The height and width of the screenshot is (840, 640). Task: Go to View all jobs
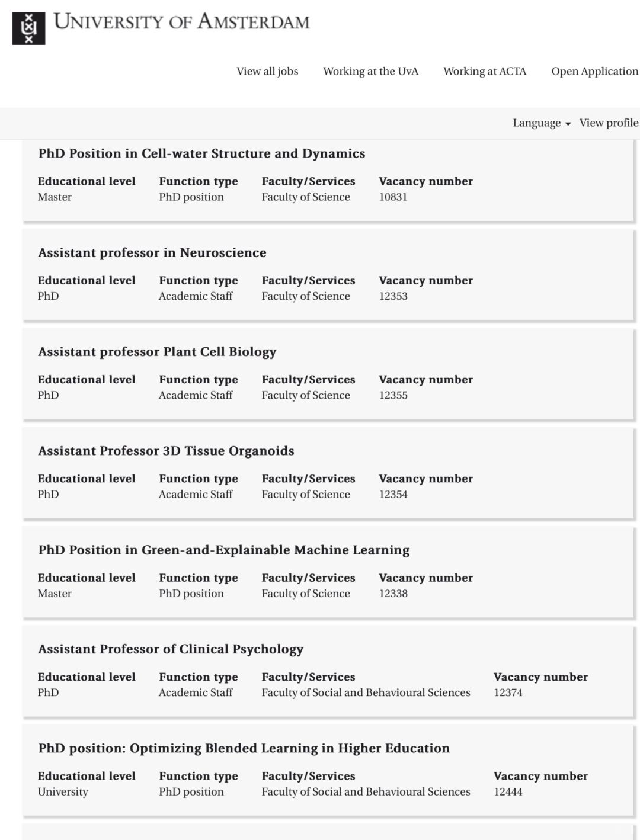[x=267, y=71]
